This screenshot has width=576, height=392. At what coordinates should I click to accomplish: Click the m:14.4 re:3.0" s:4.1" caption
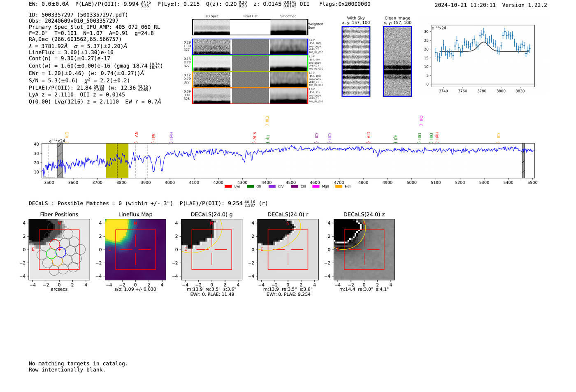(x=364, y=289)
